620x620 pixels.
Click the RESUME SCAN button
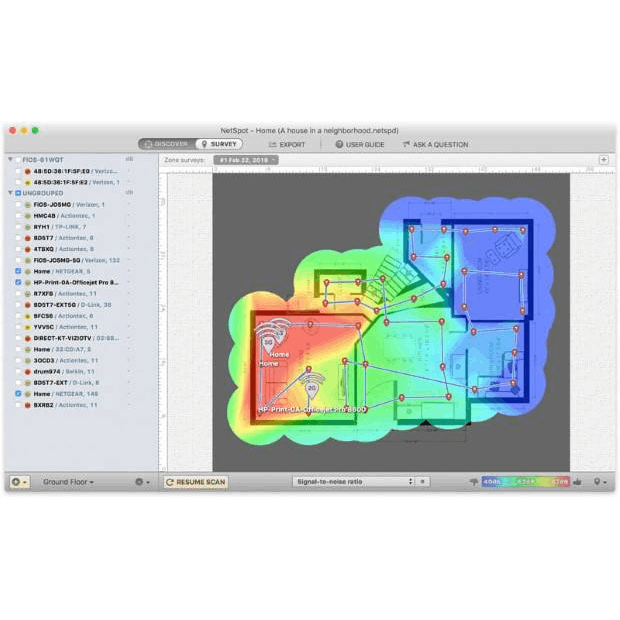coord(196,482)
